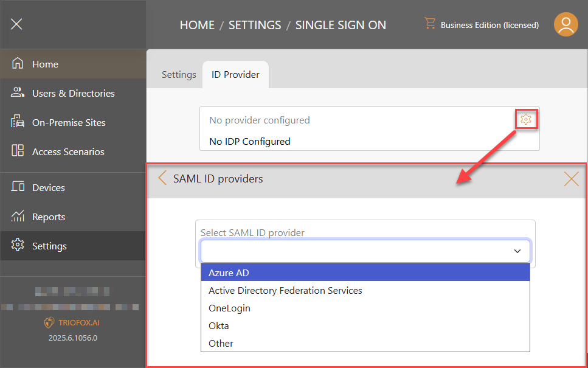Click the shopping cart icon
Image resolution: width=588 pixels, height=368 pixels.
point(430,23)
